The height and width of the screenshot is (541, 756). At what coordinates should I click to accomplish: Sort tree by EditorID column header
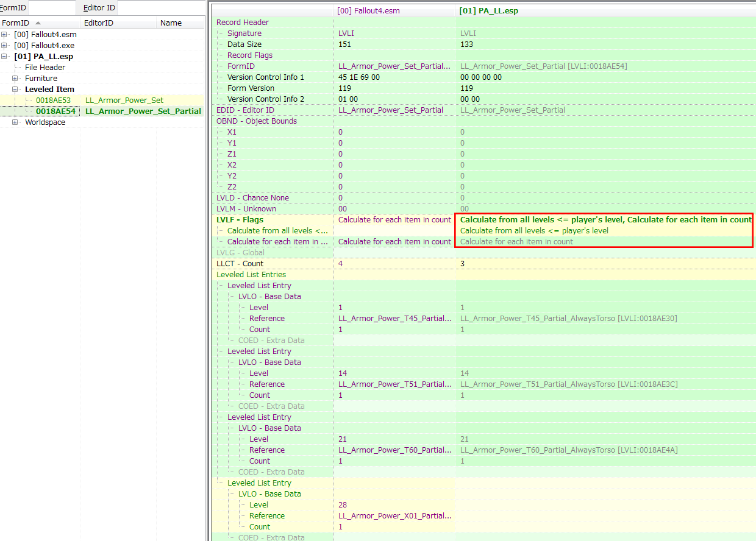(x=118, y=23)
